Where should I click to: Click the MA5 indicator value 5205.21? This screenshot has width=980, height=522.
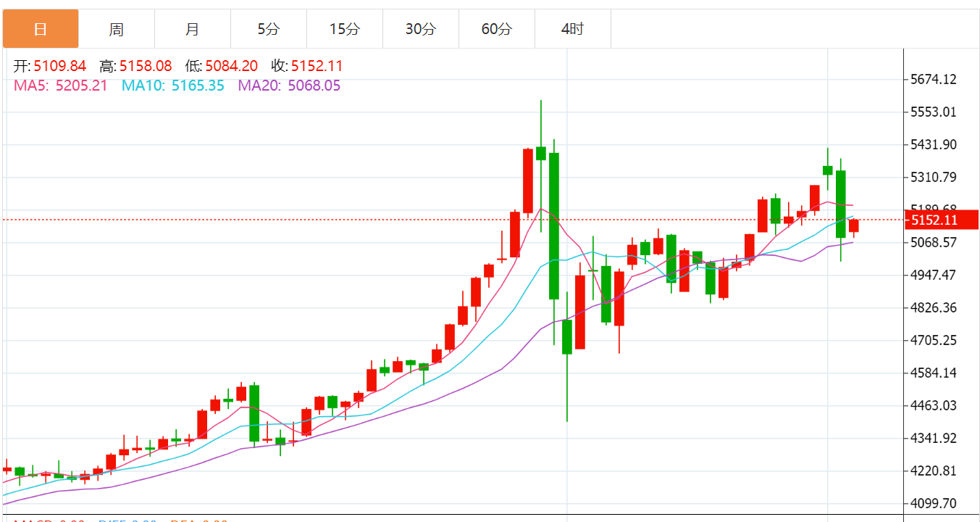click(x=80, y=86)
